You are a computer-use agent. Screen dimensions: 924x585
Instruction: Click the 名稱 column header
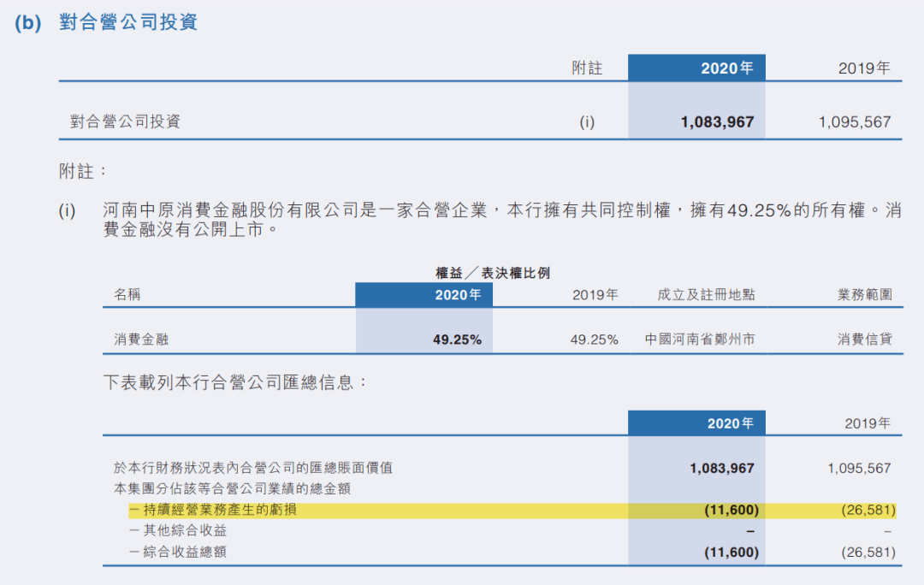tap(127, 294)
